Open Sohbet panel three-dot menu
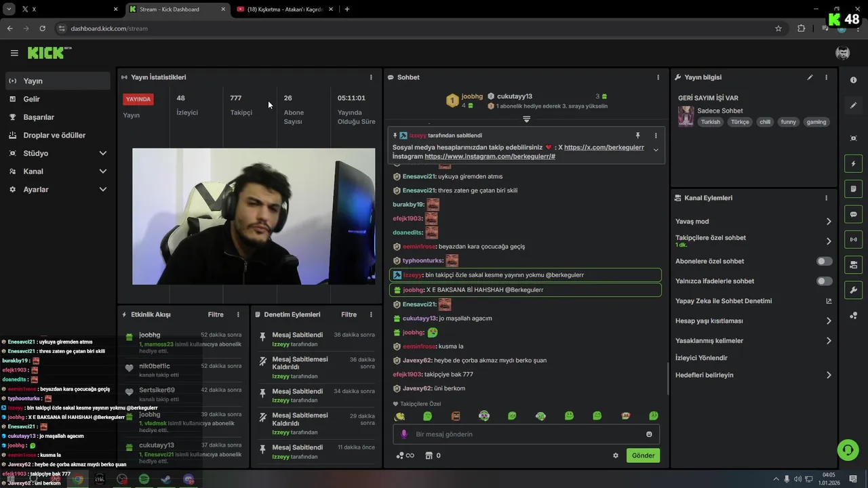The width and height of the screenshot is (868, 488). [658, 77]
